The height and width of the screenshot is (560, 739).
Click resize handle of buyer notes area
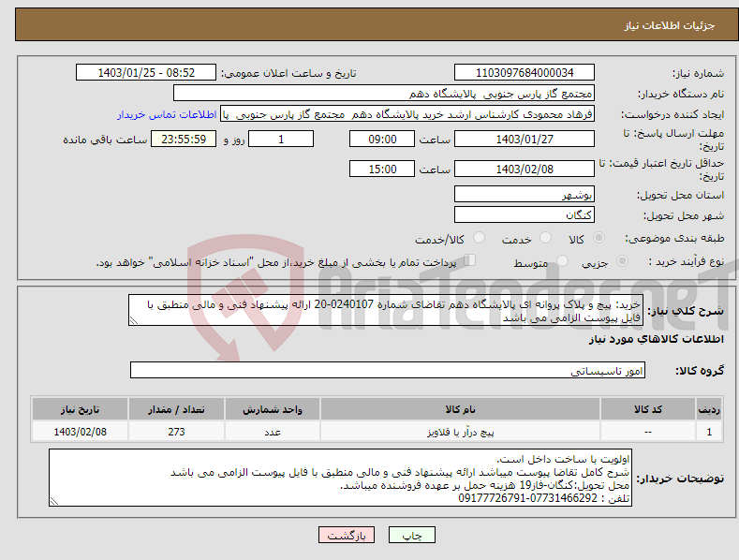(x=54, y=501)
